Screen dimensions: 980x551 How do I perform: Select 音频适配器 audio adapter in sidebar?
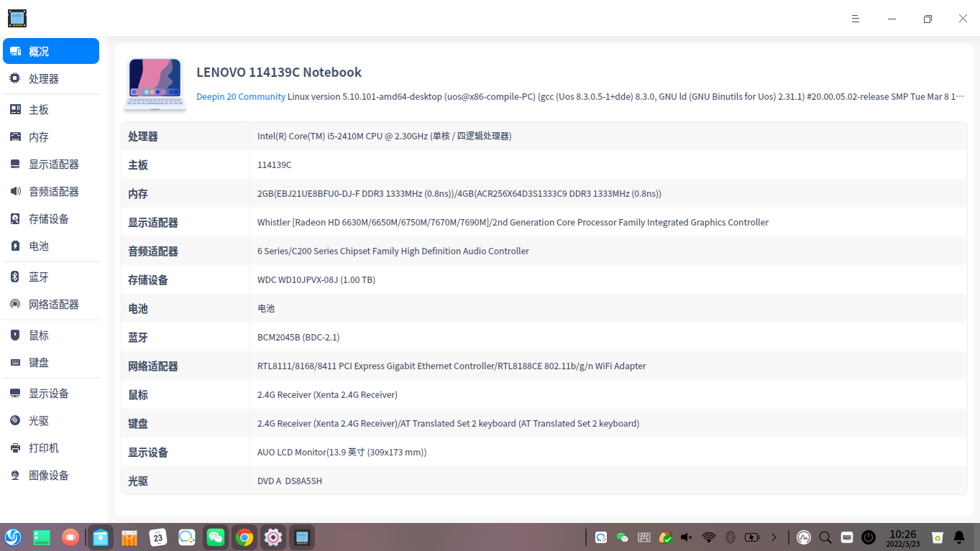coord(51,191)
